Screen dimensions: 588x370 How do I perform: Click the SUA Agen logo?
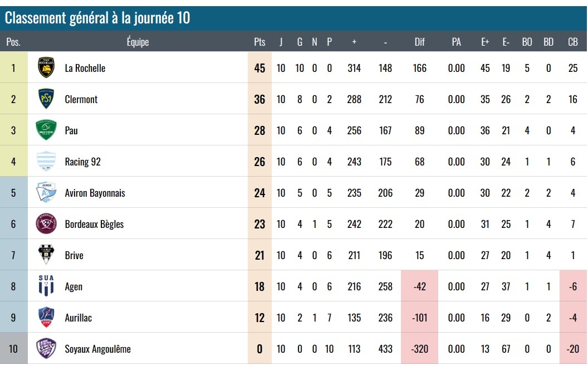click(46, 286)
